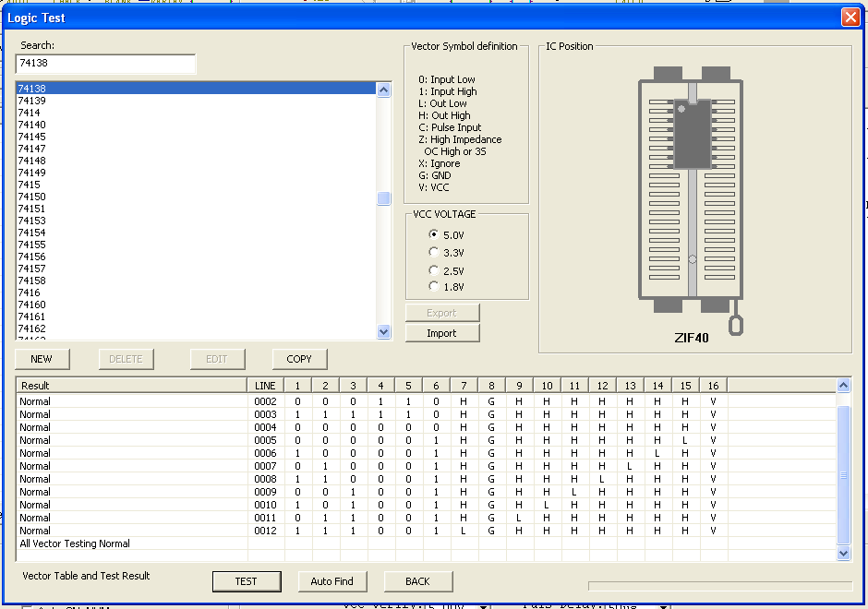868x609 pixels.
Task: Select 74160 in the IC list
Action: [x=197, y=304]
